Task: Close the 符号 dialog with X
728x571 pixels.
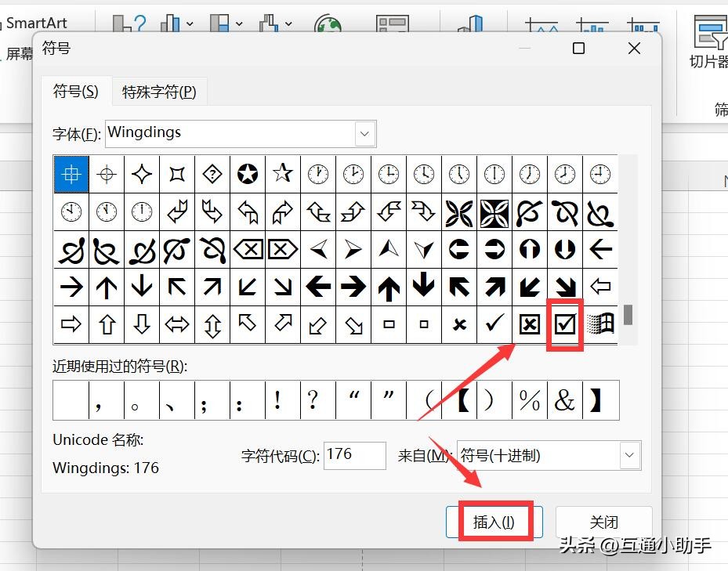Action: click(x=634, y=49)
